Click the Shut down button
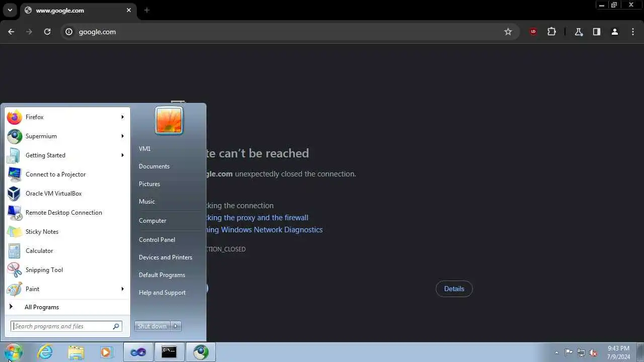This screenshot has height=362, width=644. point(152,326)
